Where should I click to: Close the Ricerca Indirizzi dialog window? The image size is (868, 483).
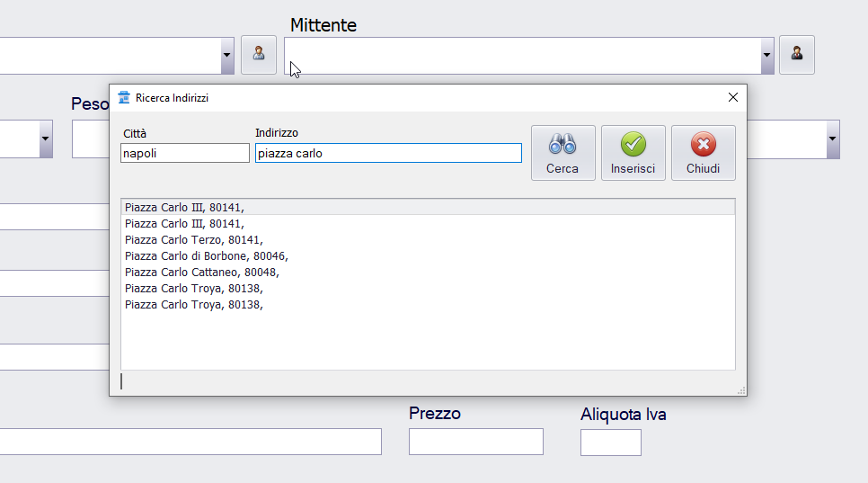click(x=732, y=97)
